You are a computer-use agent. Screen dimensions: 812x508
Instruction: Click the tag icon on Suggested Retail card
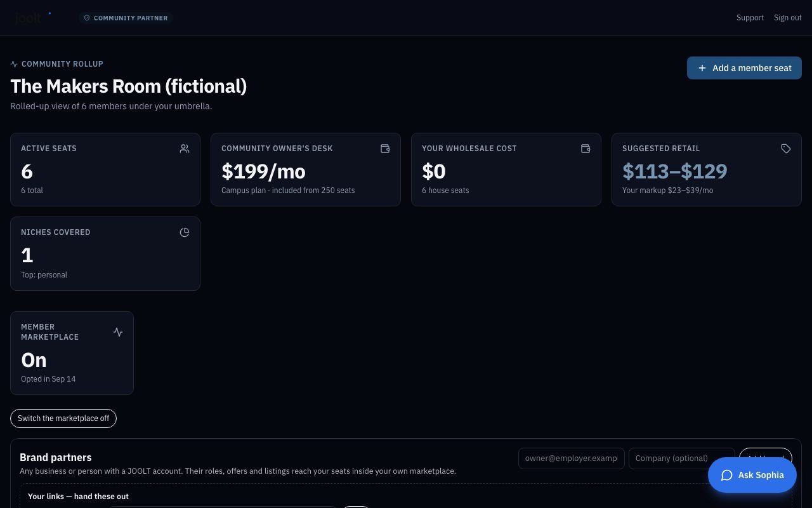pyautogui.click(x=786, y=149)
